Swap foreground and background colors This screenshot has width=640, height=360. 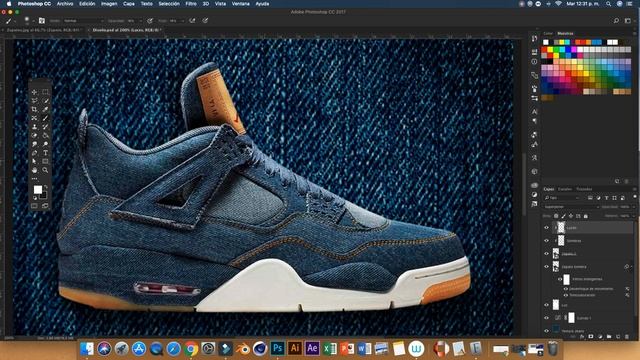[x=46, y=187]
